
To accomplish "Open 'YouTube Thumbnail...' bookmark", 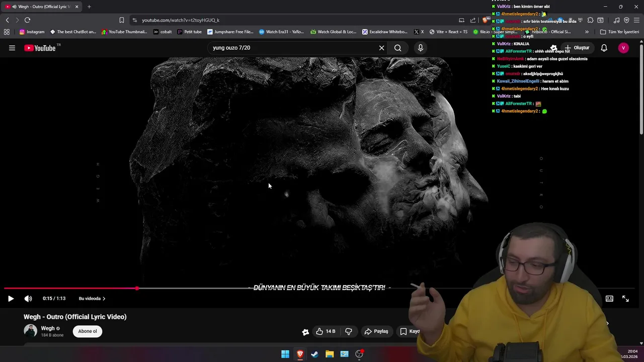I will coord(124,32).
